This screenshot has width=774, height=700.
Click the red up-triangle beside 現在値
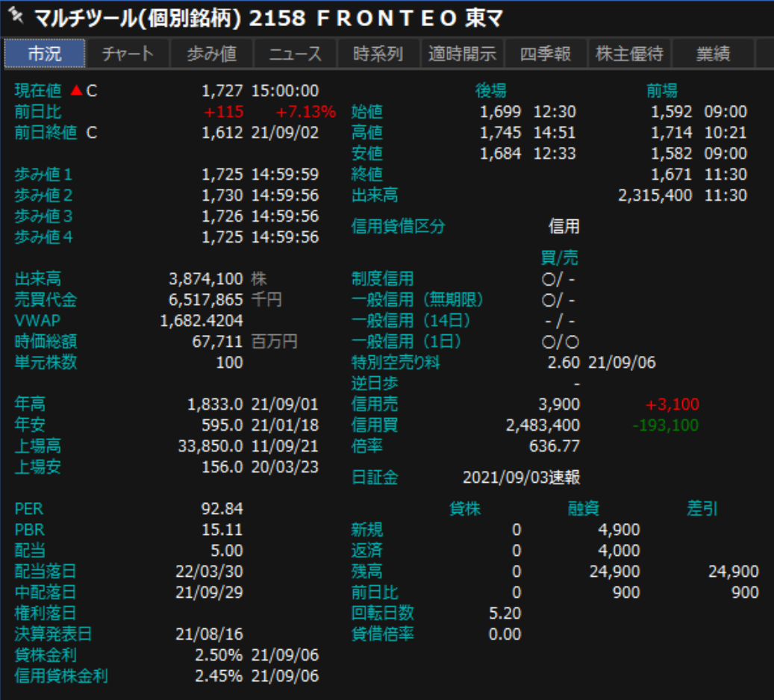(x=76, y=90)
